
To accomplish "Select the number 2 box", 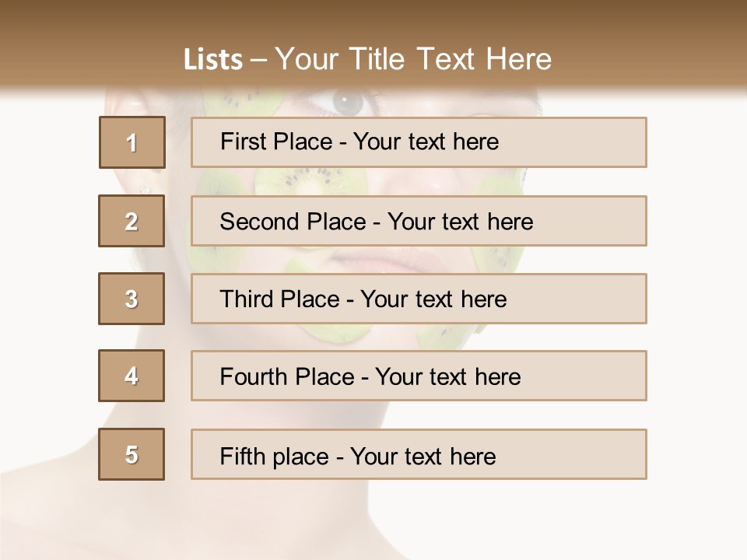I will (132, 221).
